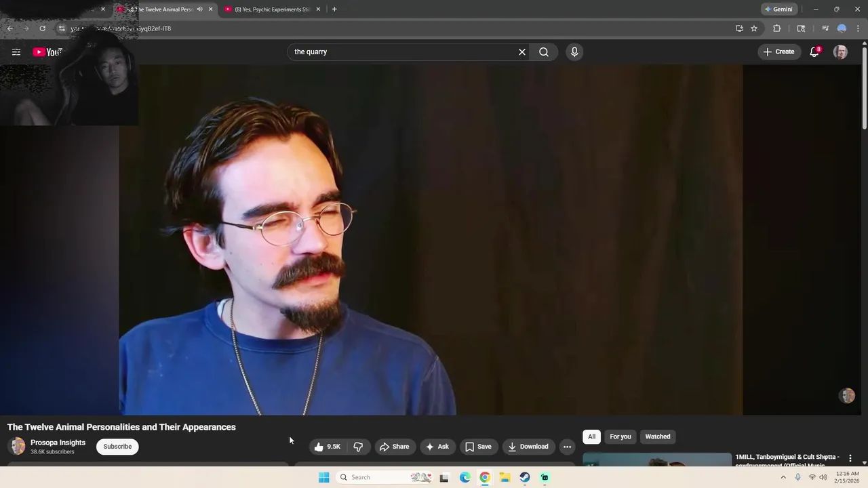The width and height of the screenshot is (868, 488).
Task: Submit search with the magnifier button
Action: pyautogui.click(x=544, y=52)
